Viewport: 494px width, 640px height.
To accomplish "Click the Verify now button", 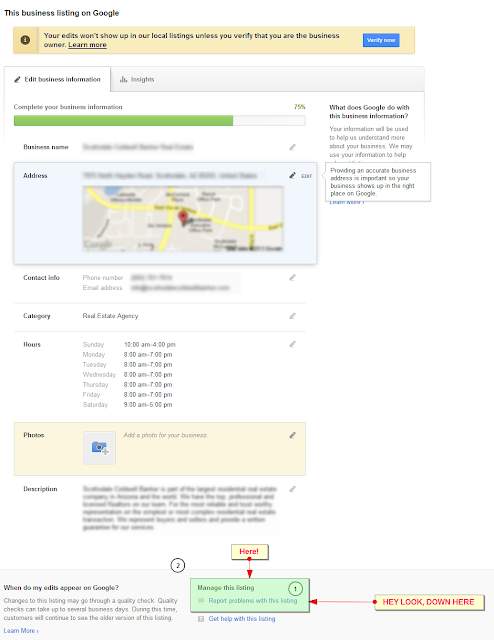I will (x=381, y=40).
